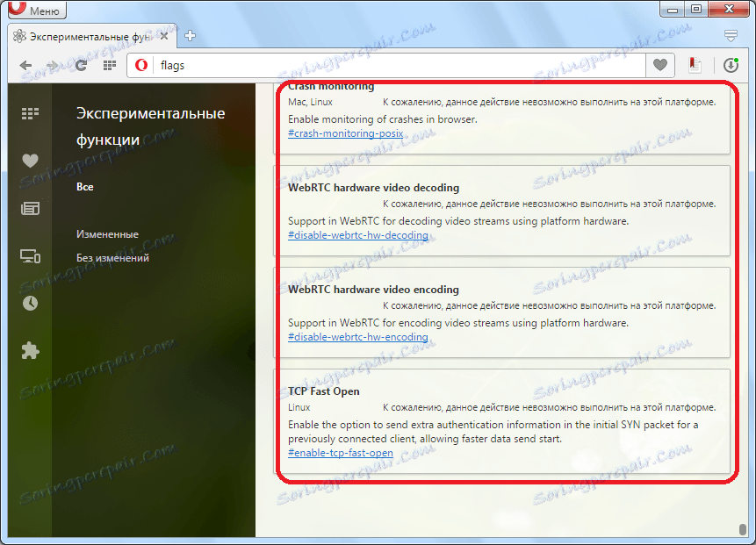
Task: Click the back navigation arrow
Action: [x=25, y=65]
